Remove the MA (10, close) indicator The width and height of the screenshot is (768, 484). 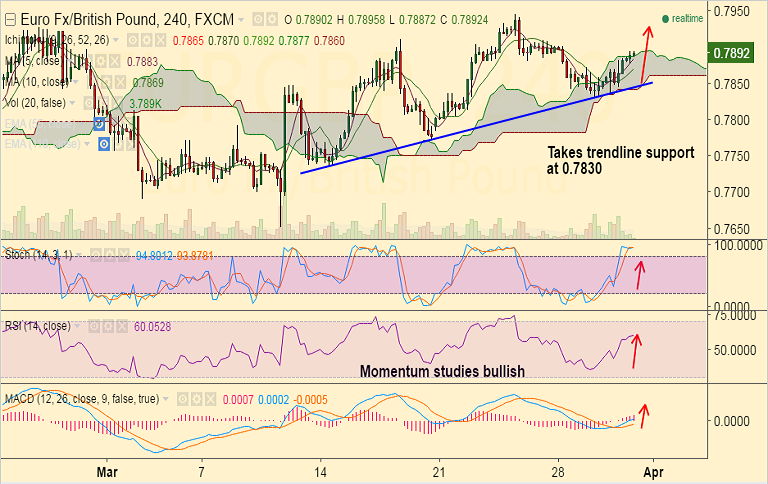point(120,82)
